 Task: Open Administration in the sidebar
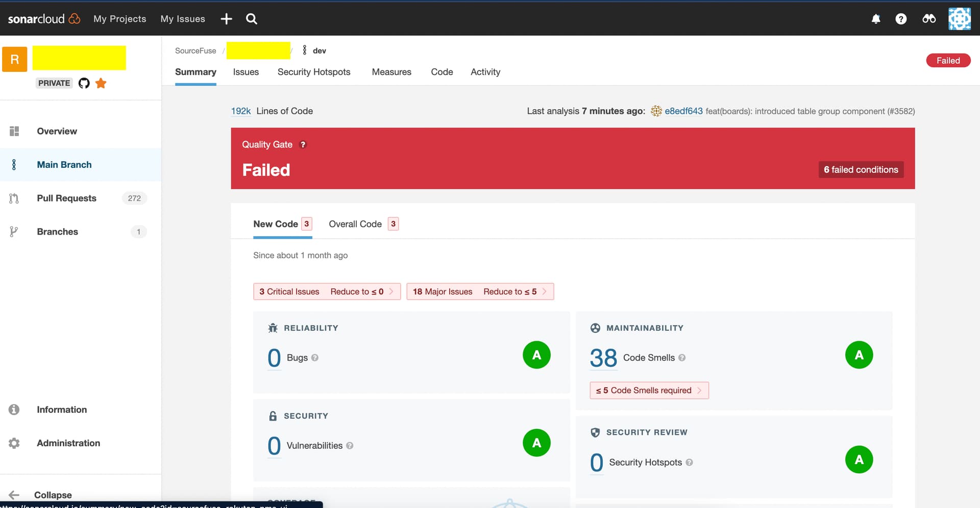click(81, 443)
